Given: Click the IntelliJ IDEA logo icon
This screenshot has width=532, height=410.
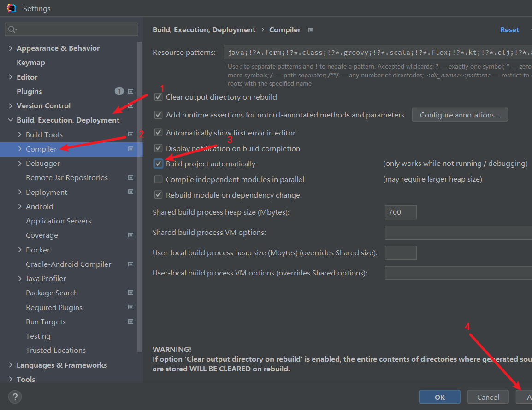Looking at the screenshot, I should tap(11, 8).
